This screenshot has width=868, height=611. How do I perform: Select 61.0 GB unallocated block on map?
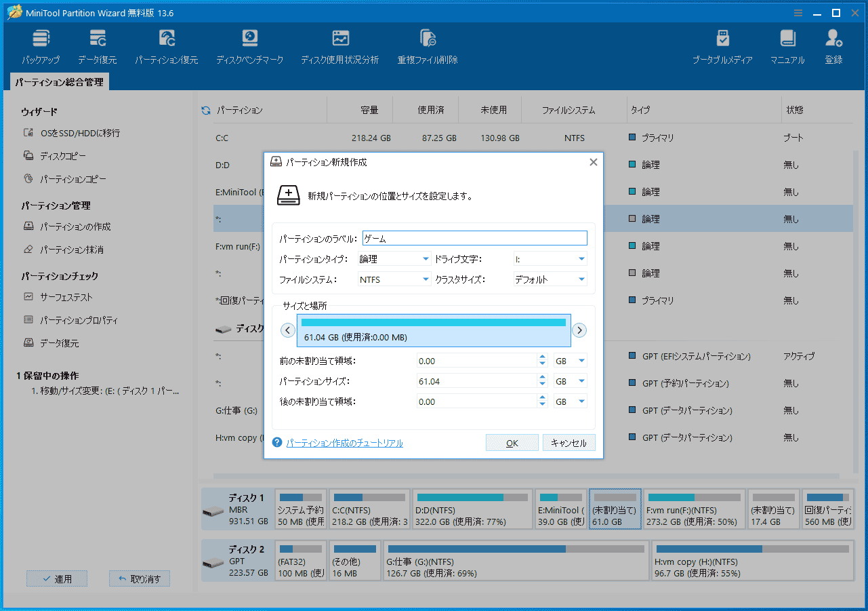pos(615,509)
